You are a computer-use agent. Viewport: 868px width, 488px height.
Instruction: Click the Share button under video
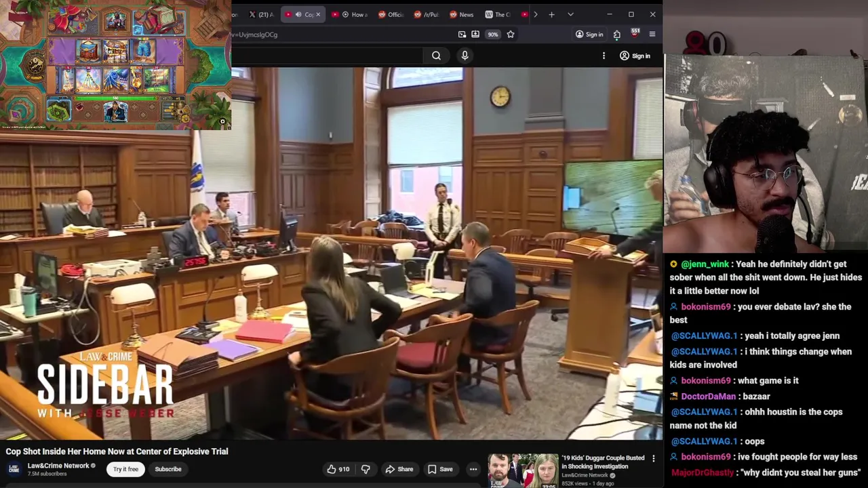(399, 469)
